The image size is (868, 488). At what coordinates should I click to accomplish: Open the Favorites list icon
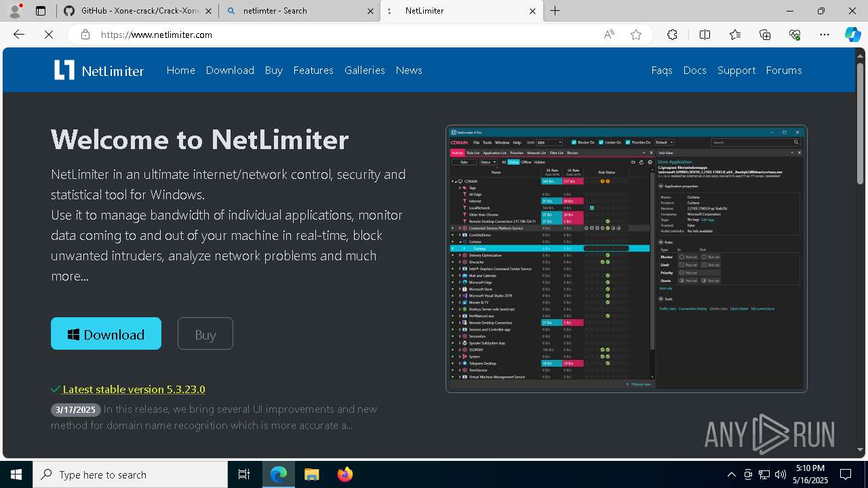coord(735,35)
